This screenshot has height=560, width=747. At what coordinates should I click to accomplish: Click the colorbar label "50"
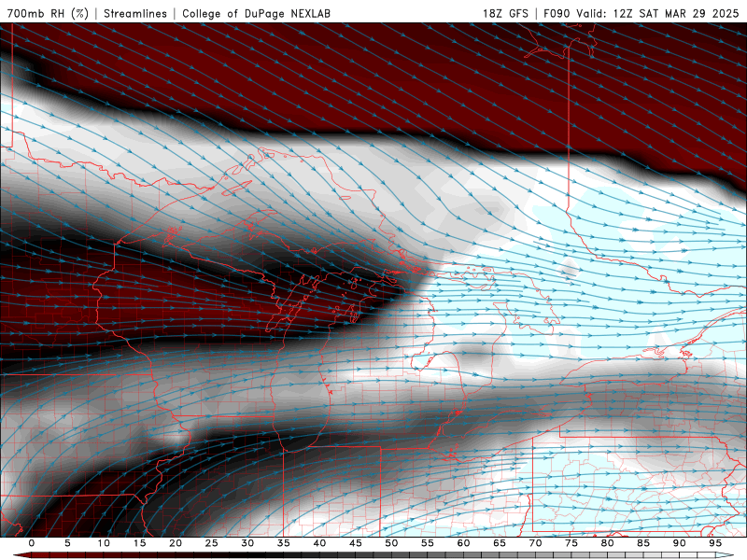tap(391, 543)
